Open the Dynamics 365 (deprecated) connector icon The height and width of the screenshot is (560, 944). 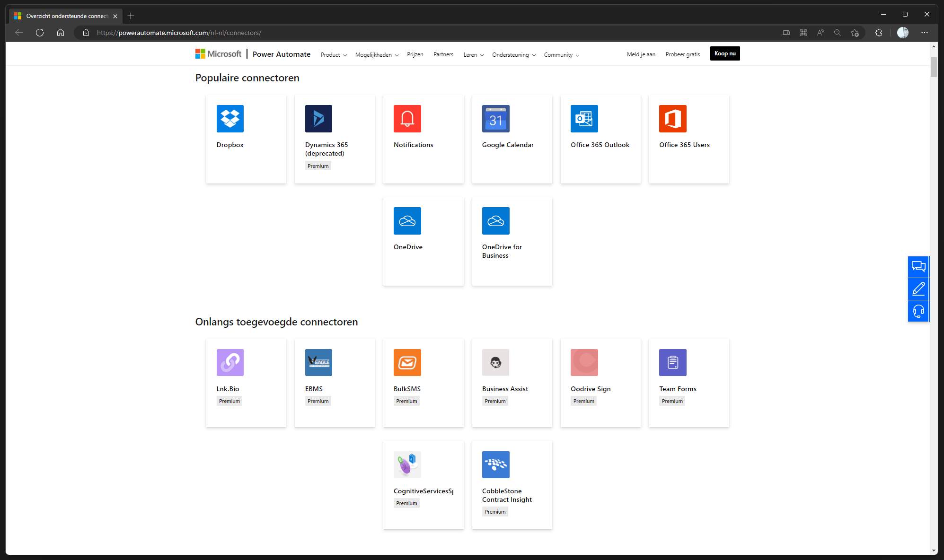pyautogui.click(x=318, y=119)
